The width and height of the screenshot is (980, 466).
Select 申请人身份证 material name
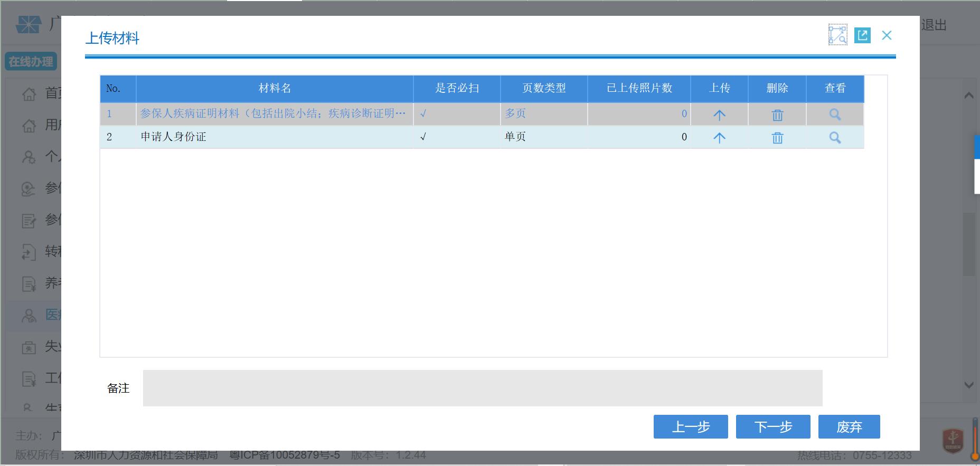click(x=173, y=137)
